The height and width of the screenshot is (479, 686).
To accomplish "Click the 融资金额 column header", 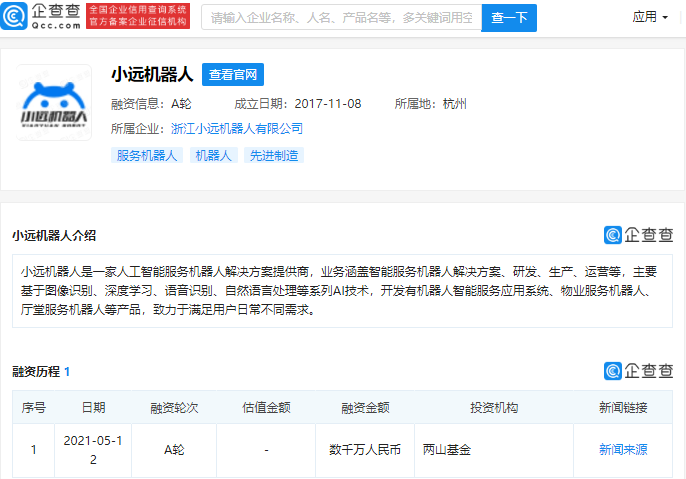I will 365,407.
